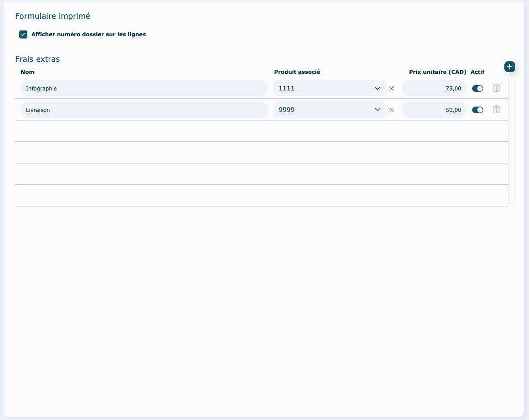This screenshot has height=420, width=529.
Task: Click the Actif column header
Action: [477, 72]
